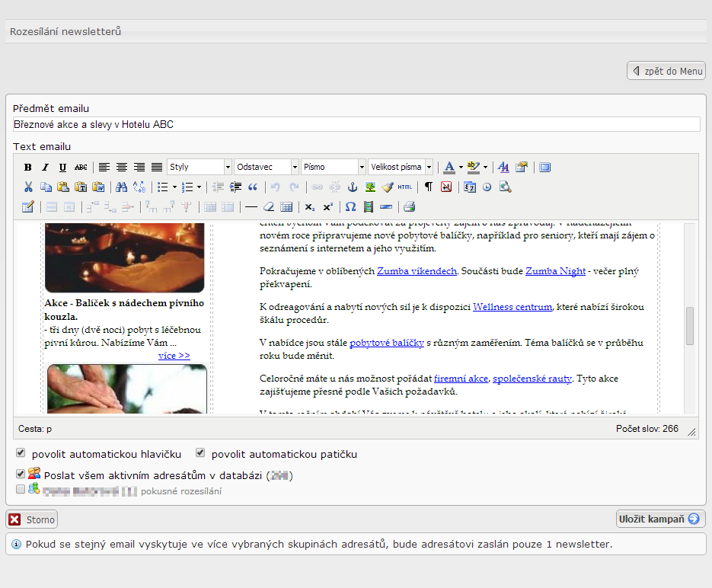Clean up messy code with broom
Image resolution: width=712 pixels, height=588 pixels.
388,187
